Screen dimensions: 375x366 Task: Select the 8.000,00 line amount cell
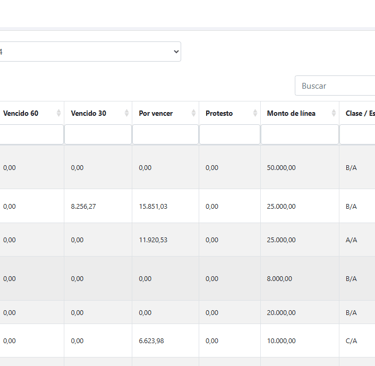point(279,279)
